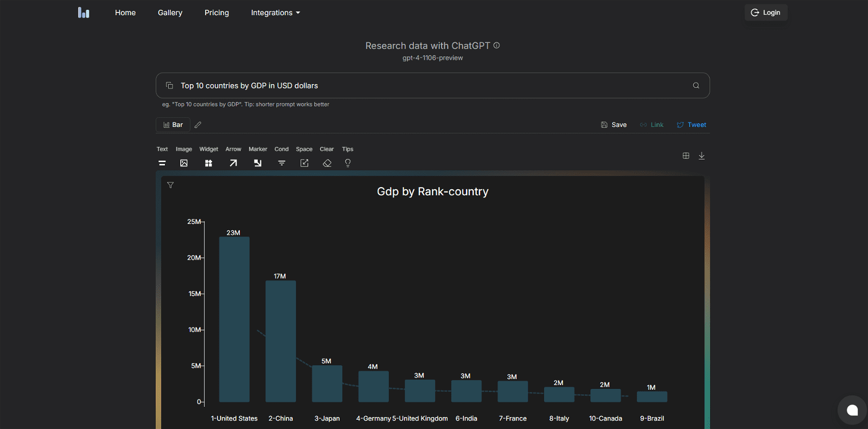This screenshot has width=868, height=429.
Task: Switch to table view using grid icon
Action: pyautogui.click(x=686, y=156)
